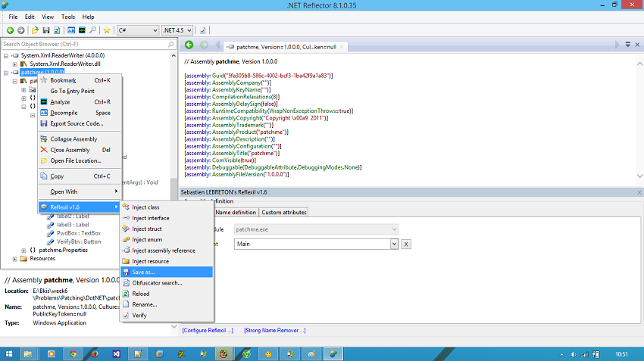Choose Save as... in Reflexil submenu
The height and width of the screenshot is (361, 644).
click(167, 272)
